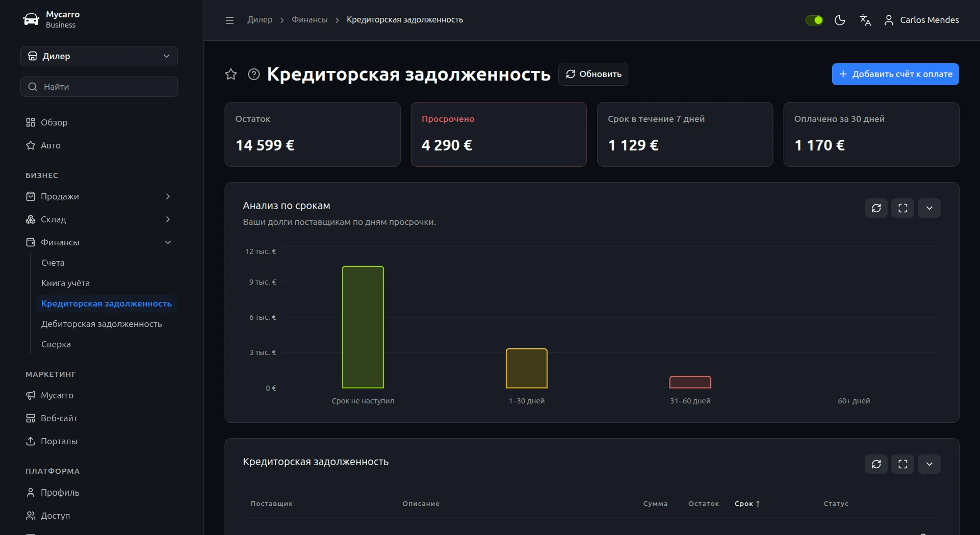
Task: Open Порталы in the sidebar
Action: (99, 441)
